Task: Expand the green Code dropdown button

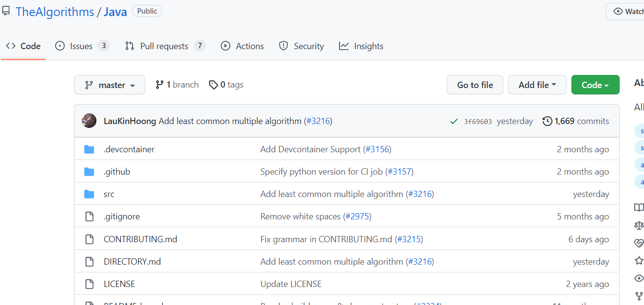Action: [x=595, y=85]
